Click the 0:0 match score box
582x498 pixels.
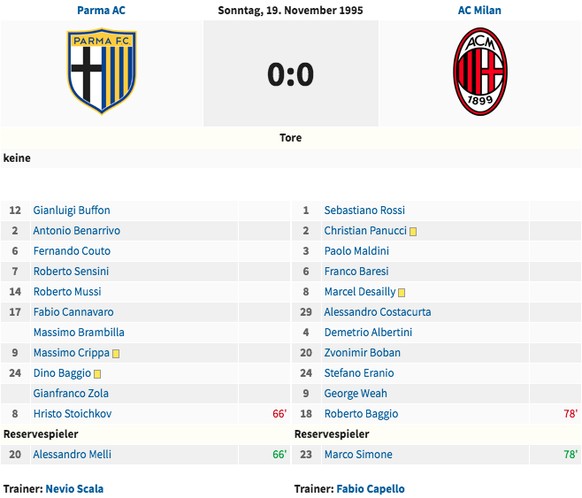[291, 73]
